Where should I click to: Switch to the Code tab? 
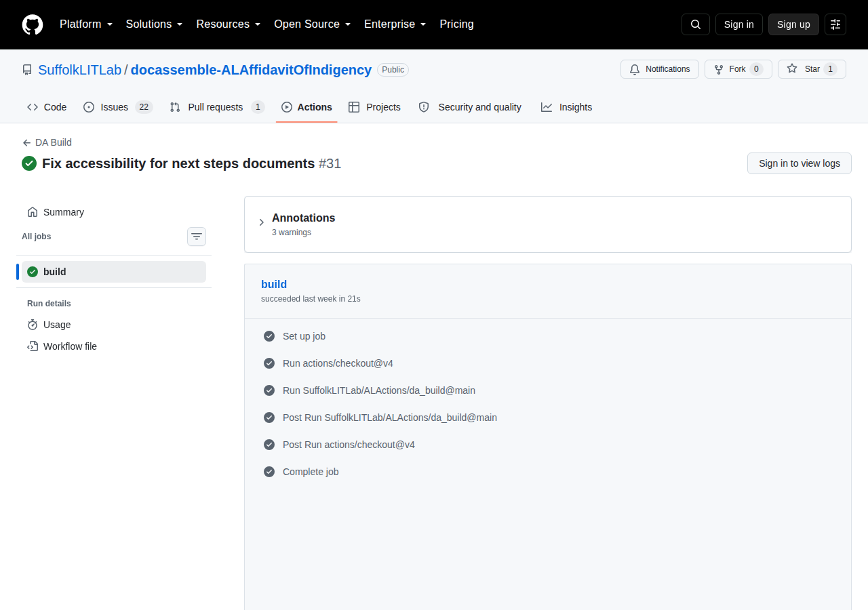(47, 107)
